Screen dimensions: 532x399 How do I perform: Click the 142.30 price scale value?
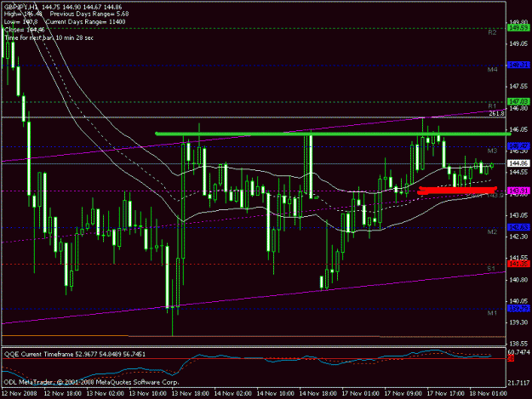518,237
